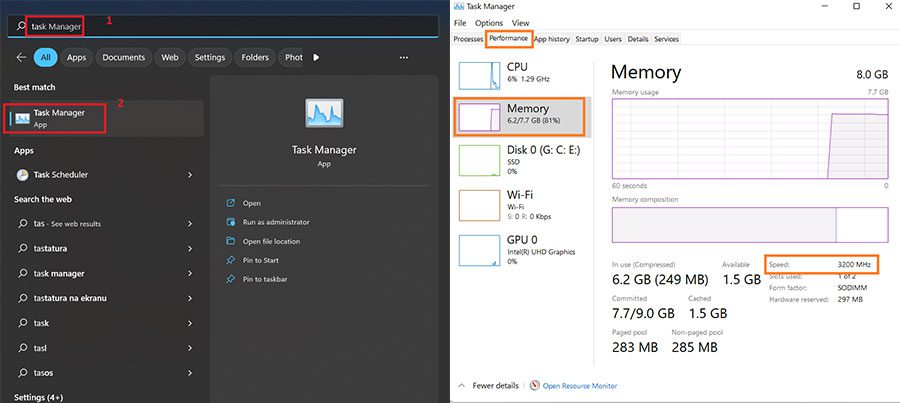Filter search results by Web
The height and width of the screenshot is (403, 900).
(x=169, y=57)
